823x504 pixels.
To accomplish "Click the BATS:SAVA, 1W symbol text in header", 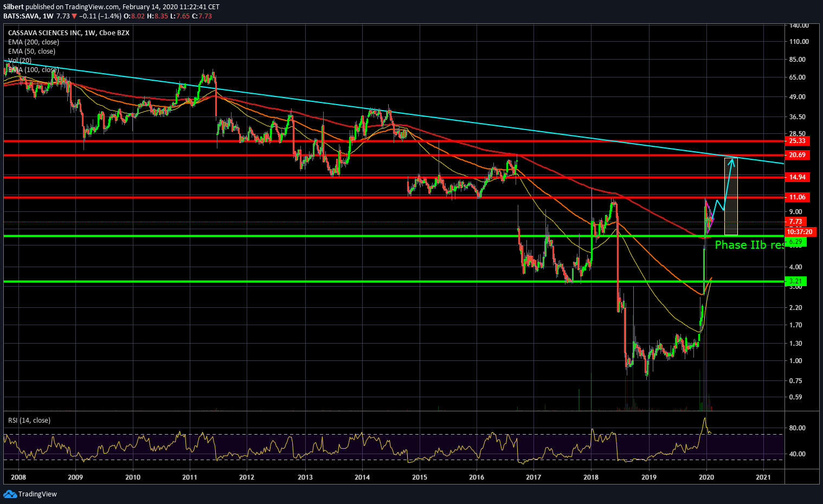I will [x=27, y=16].
